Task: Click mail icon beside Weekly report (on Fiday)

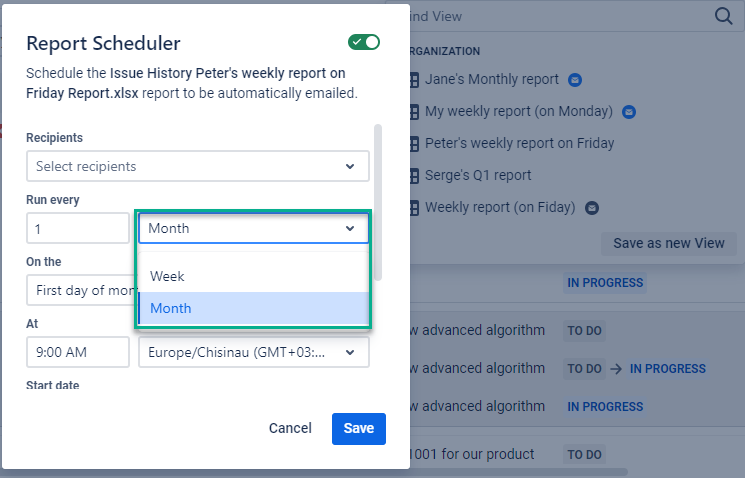Action: [x=591, y=208]
